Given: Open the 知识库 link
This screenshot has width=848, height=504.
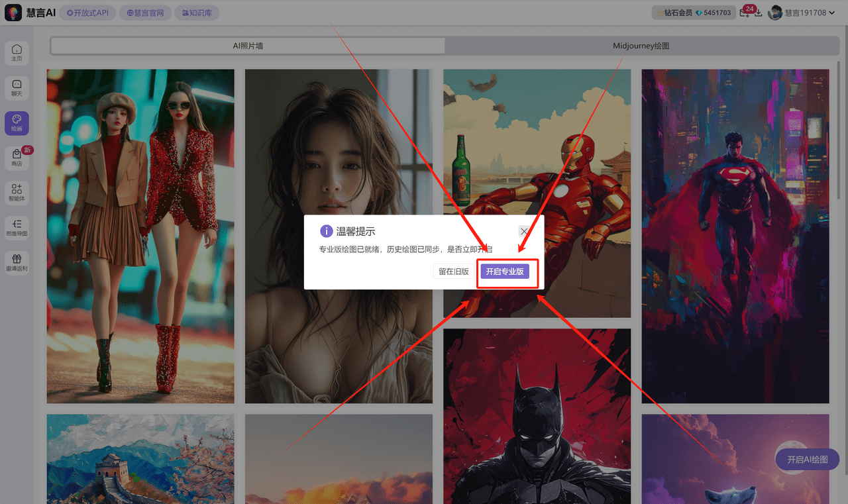Looking at the screenshot, I should click(197, 13).
